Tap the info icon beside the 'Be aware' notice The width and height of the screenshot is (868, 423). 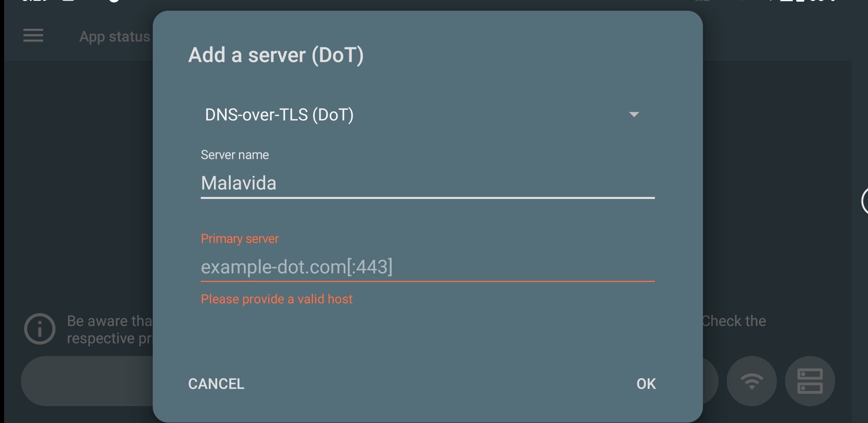[x=40, y=329]
